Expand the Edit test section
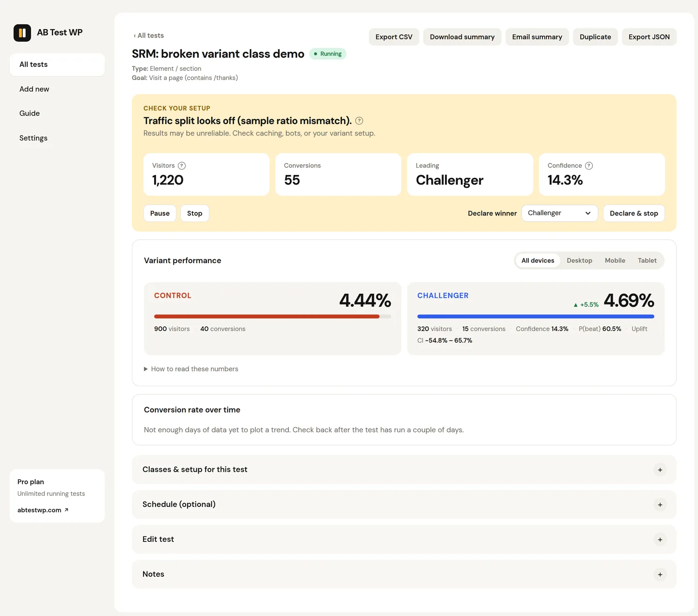This screenshot has width=698, height=616. coord(404,539)
